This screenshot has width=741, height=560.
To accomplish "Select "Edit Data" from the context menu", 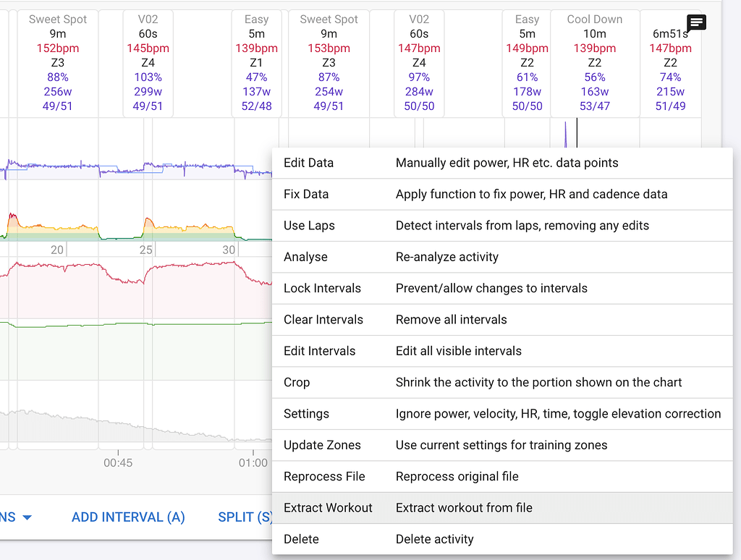I will [x=307, y=163].
